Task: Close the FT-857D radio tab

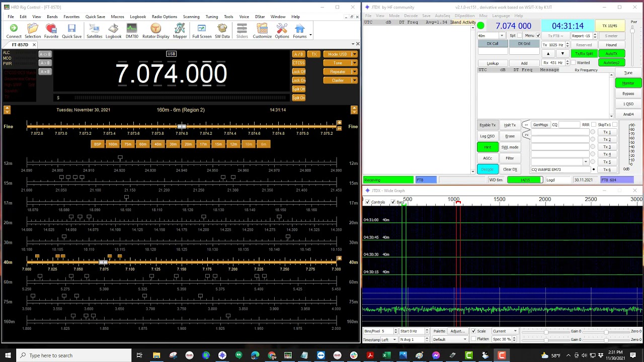Action: 34,45
